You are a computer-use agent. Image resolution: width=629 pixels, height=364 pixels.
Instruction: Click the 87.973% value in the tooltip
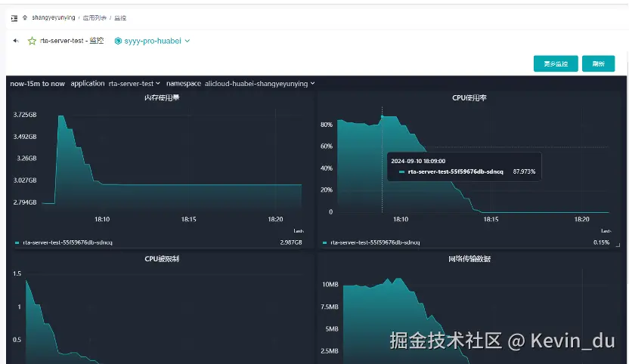pyautogui.click(x=524, y=171)
